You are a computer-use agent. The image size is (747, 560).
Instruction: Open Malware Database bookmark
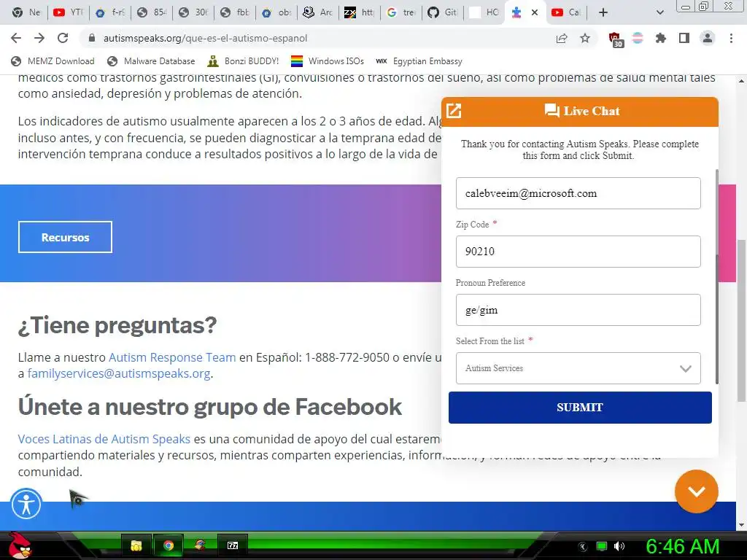152,61
